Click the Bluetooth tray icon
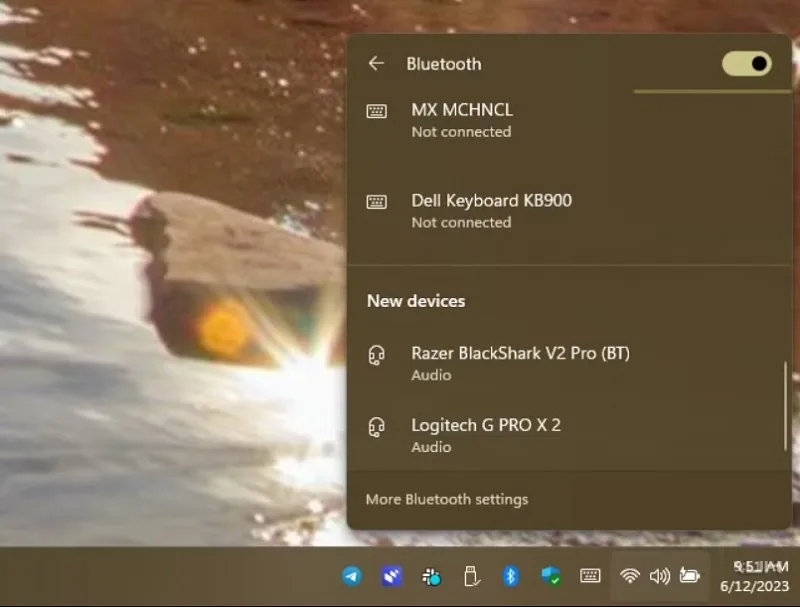Image resolution: width=800 pixels, height=607 pixels. [x=511, y=576]
